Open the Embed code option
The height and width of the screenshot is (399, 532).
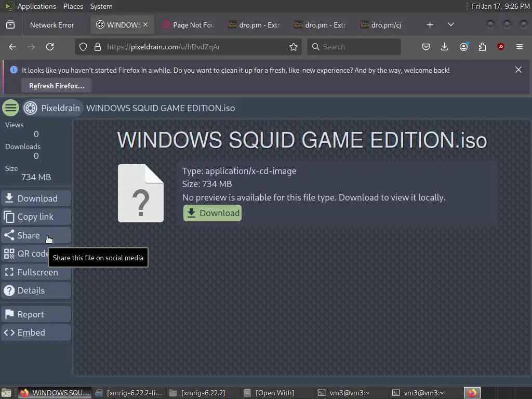[36, 332]
